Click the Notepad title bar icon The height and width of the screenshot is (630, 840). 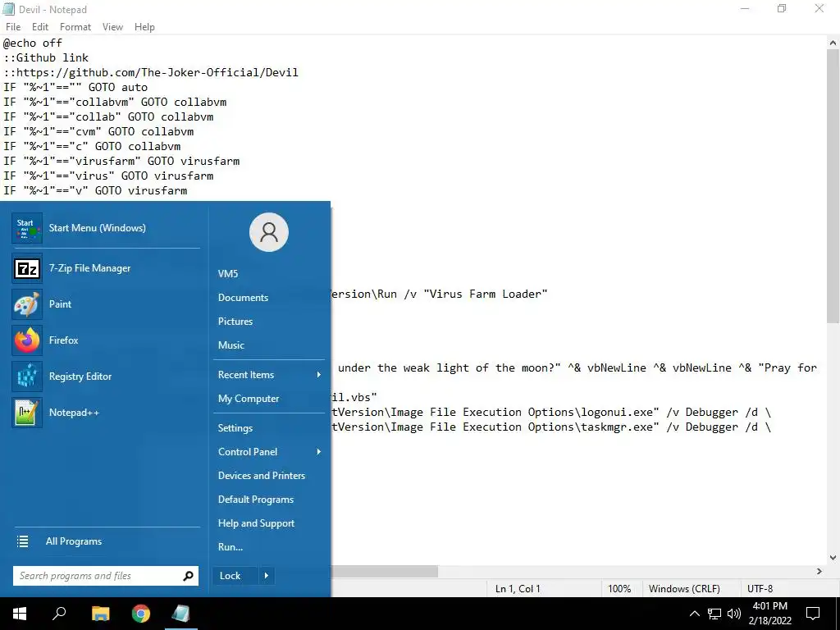[8, 9]
